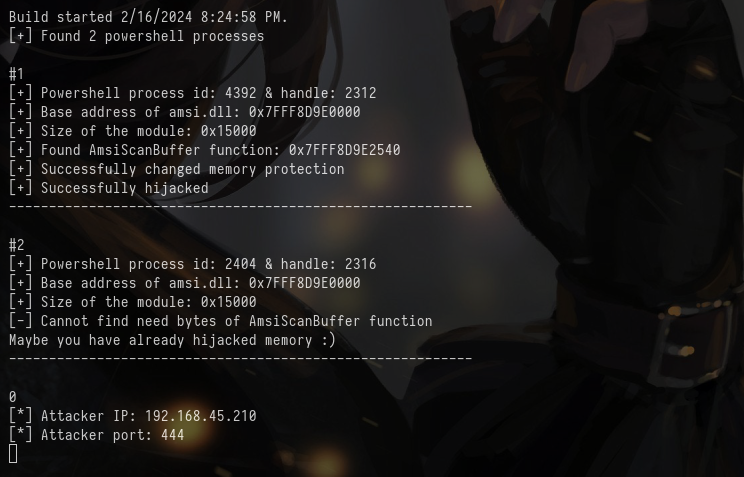
Task: Click the terminal cursor block at the prompt
Action: (13, 453)
